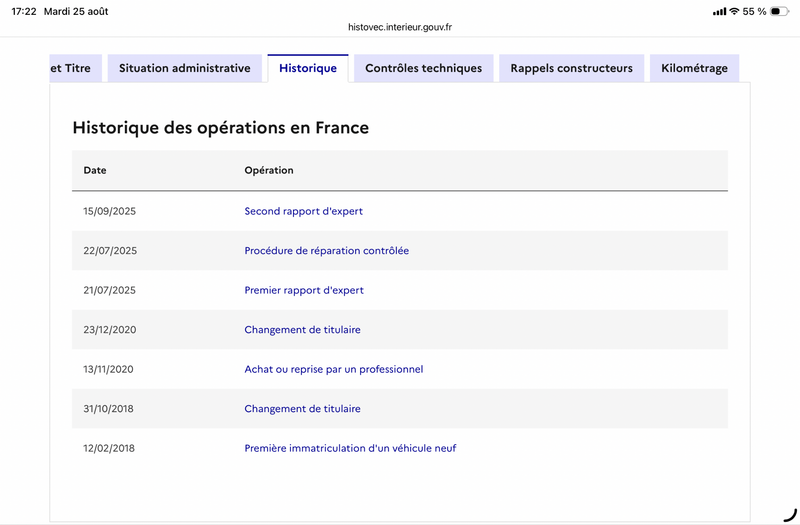This screenshot has height=525, width=800.
Task: Open Changement de titulaire from 31/10/2018
Action: click(x=303, y=409)
